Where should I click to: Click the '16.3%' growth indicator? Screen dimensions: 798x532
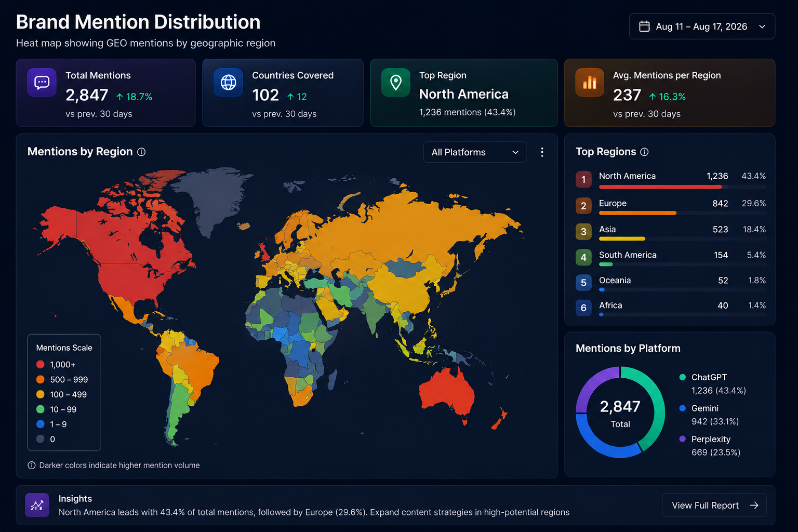pos(667,97)
